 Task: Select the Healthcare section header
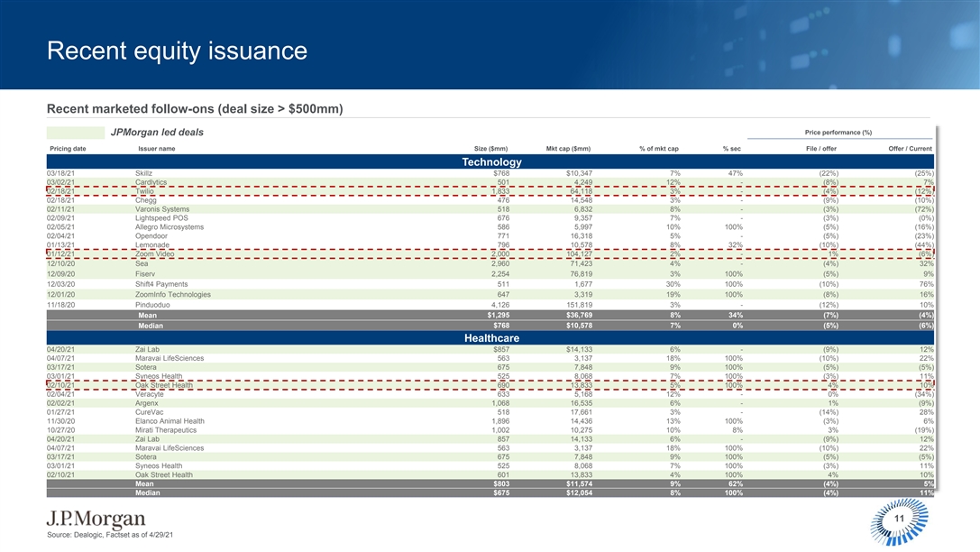click(x=490, y=337)
